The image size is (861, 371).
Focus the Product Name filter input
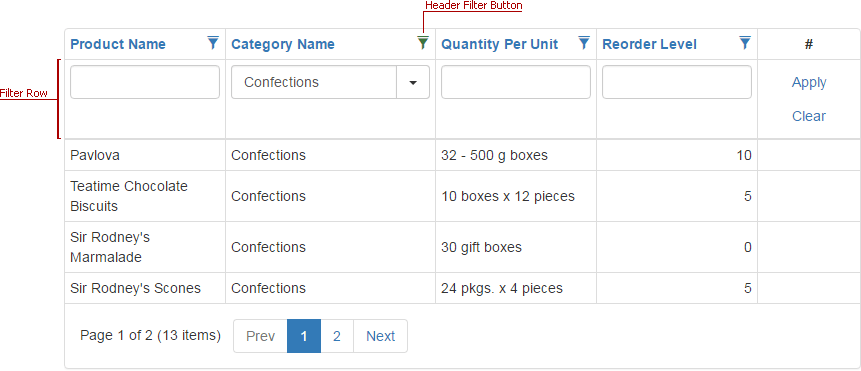click(145, 82)
